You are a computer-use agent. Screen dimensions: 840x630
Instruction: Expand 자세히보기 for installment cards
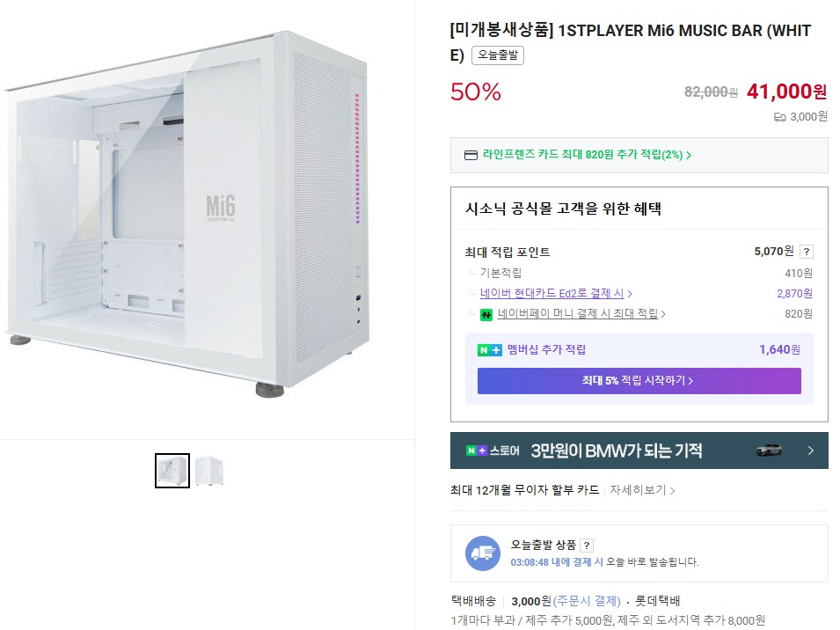click(x=642, y=490)
